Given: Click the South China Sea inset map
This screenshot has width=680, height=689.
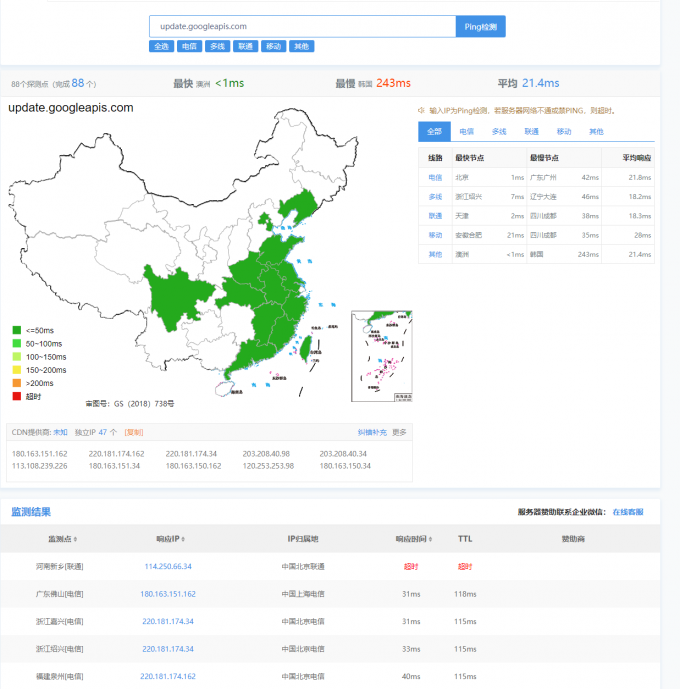Looking at the screenshot, I should point(382,356).
